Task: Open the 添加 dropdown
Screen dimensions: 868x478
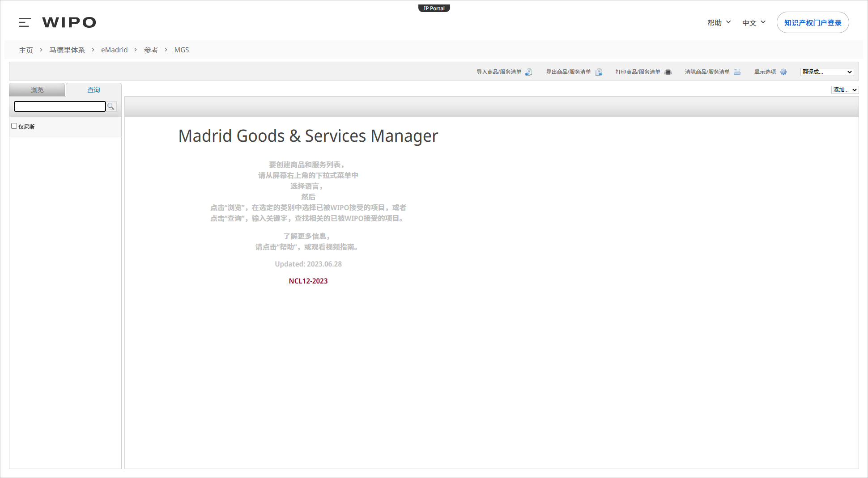Action: point(845,90)
